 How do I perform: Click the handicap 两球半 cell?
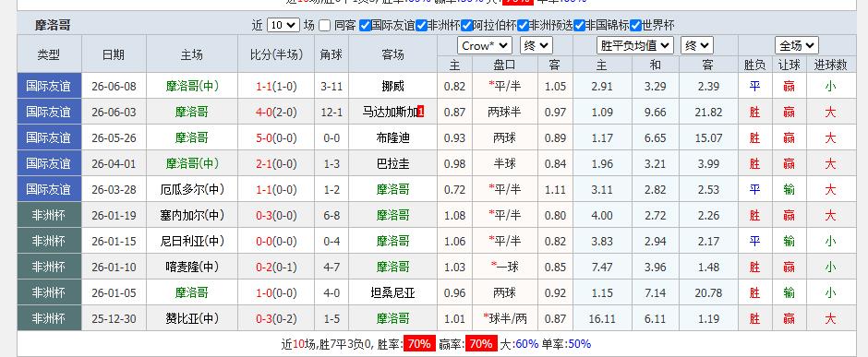pyautogui.click(x=504, y=113)
